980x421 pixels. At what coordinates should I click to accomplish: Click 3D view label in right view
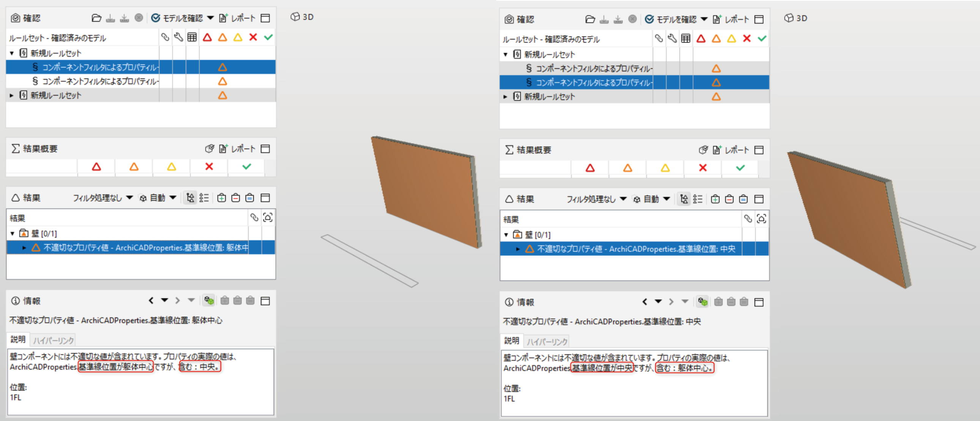pos(796,18)
